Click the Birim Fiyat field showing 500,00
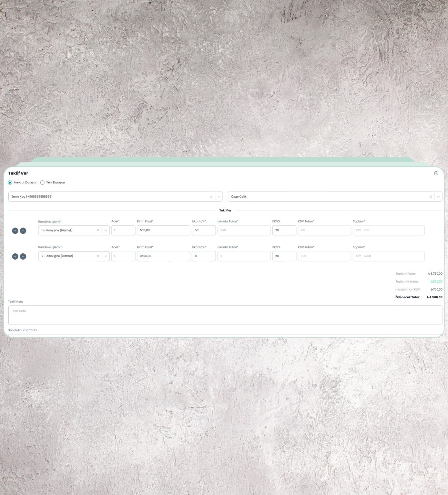This screenshot has height=495, width=448. pos(163,230)
